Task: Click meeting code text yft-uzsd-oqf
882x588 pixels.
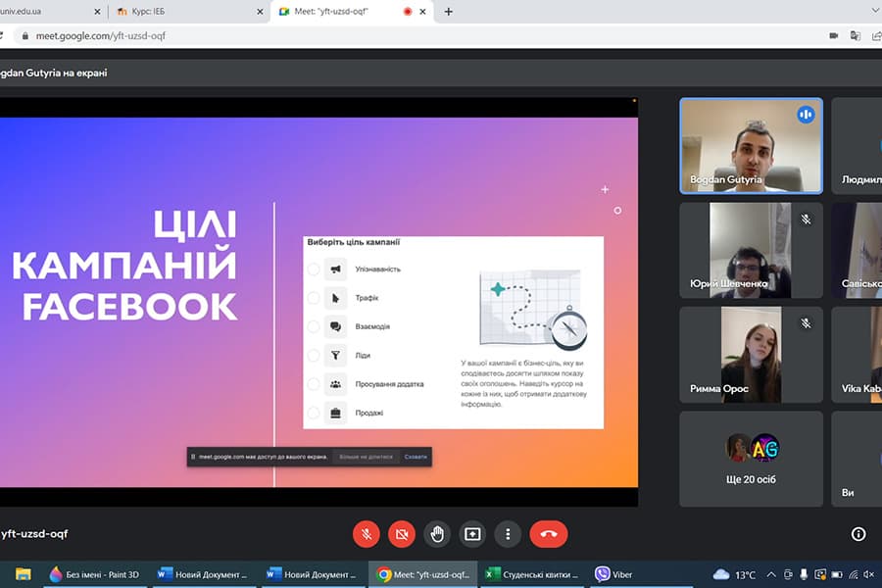Action: click(x=33, y=534)
